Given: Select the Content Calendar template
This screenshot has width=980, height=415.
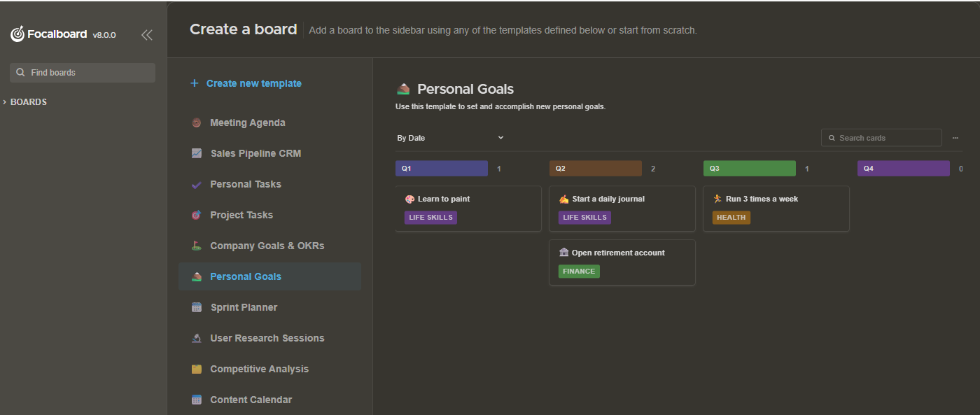Looking at the screenshot, I should click(251, 400).
